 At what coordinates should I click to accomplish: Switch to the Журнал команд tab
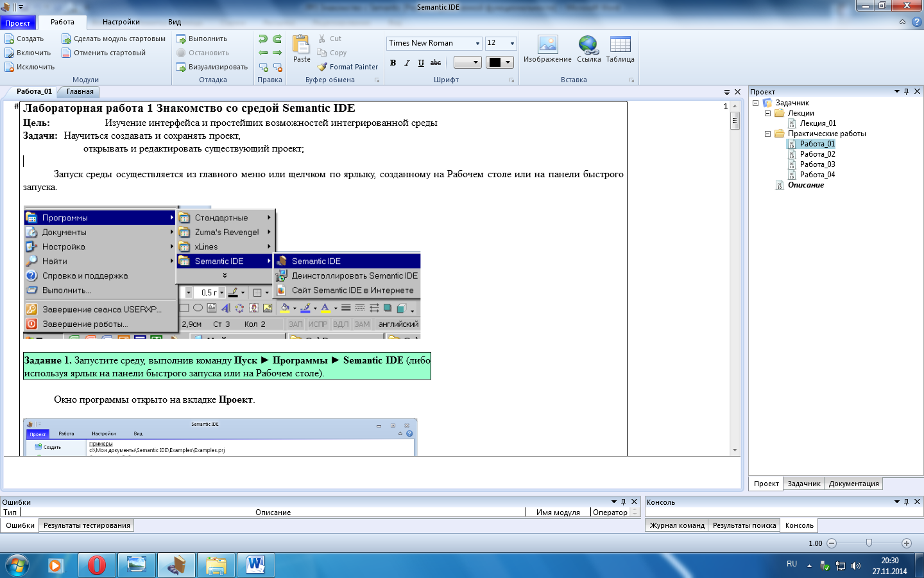tap(677, 525)
